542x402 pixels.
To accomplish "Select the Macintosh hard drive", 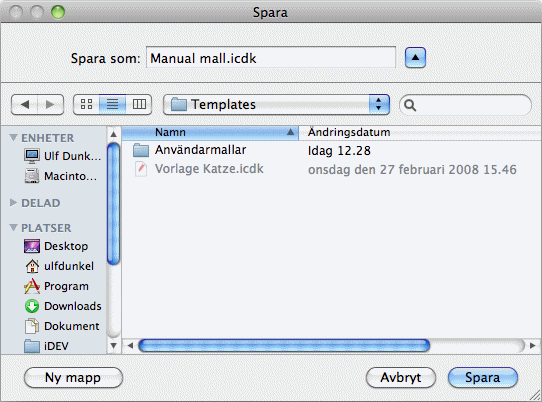I will 61,176.
